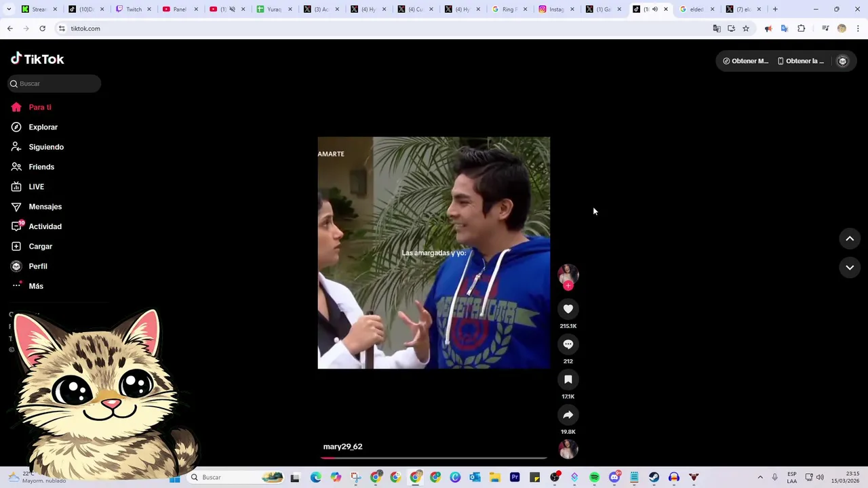Go to next video with down chevron

pos(850,268)
